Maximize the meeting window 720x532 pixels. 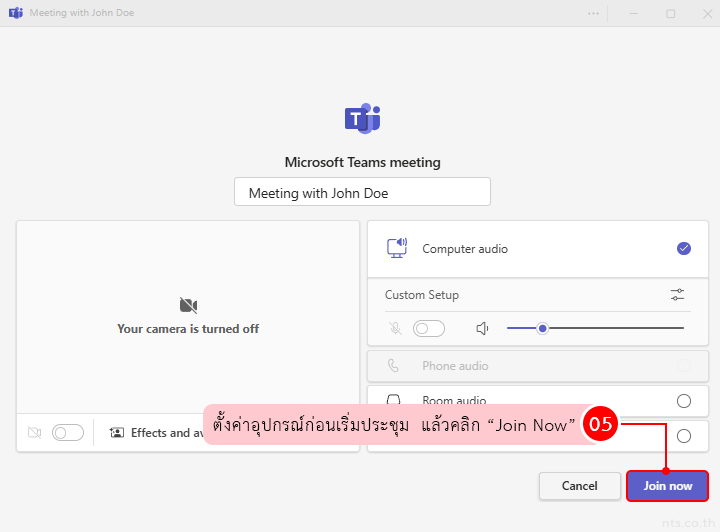[x=670, y=13]
